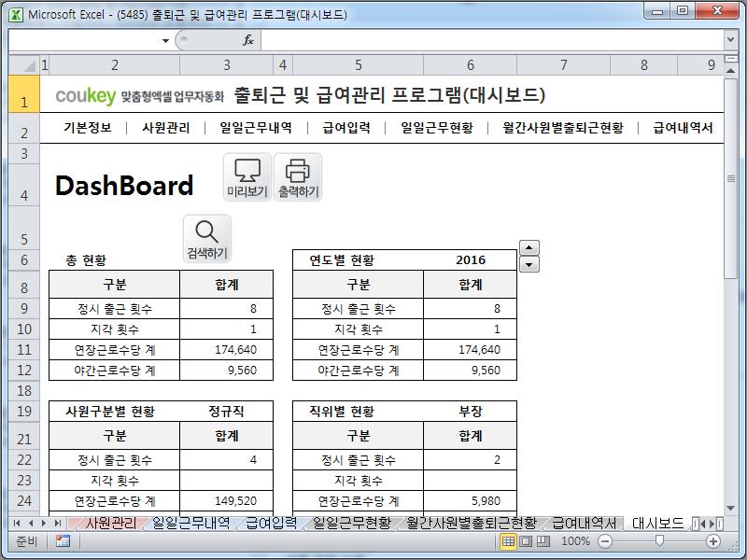Open the 일일근무내역 menu link
Viewport: 747px width, 560px height.
[x=256, y=128]
